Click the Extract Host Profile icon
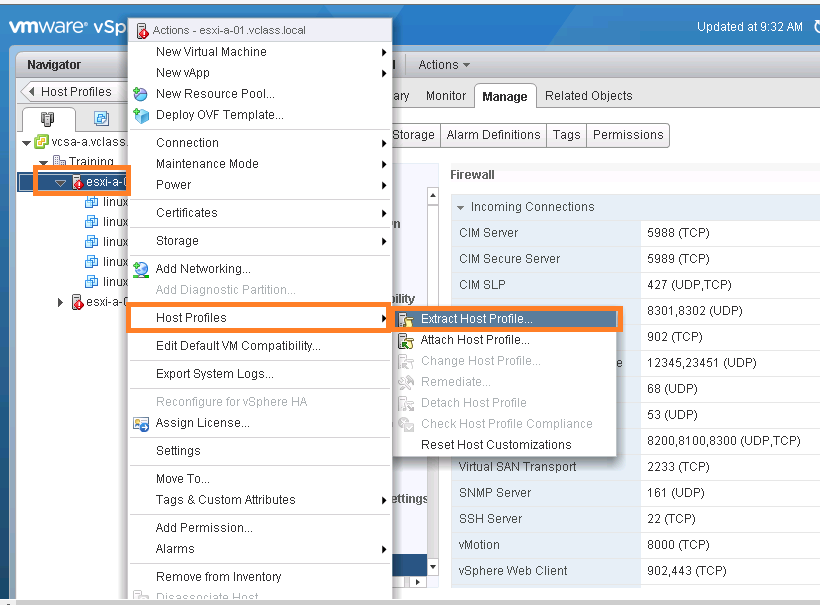The image size is (820, 605). click(405, 319)
